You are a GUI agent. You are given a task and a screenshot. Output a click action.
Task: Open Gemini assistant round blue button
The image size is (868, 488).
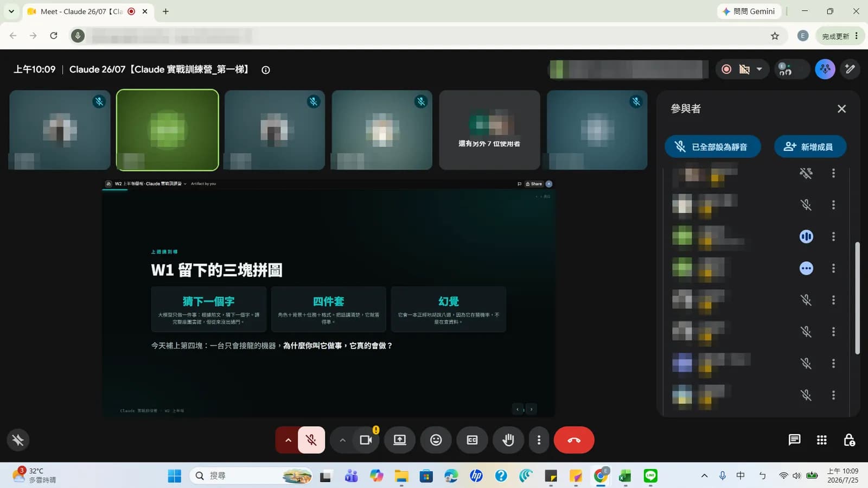[x=825, y=69]
